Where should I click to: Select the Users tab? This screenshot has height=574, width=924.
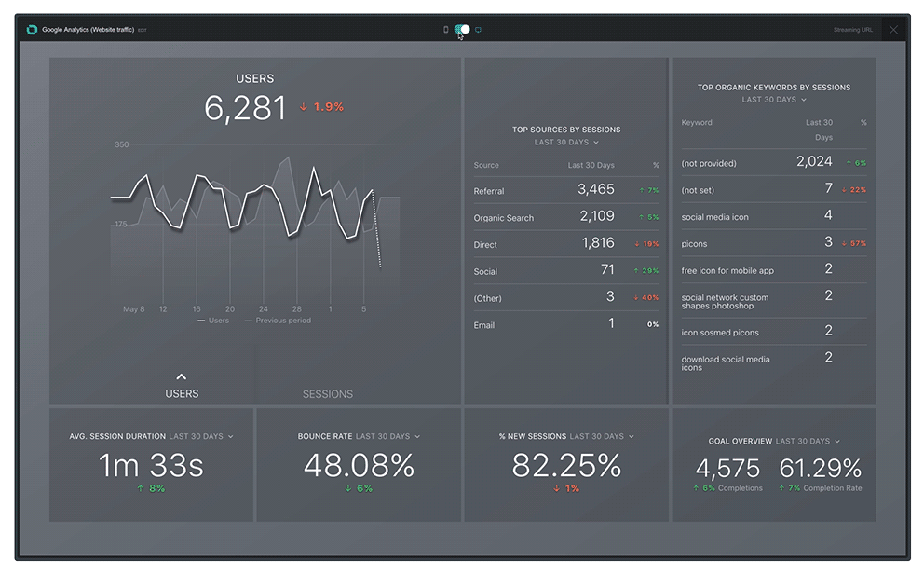click(x=182, y=394)
